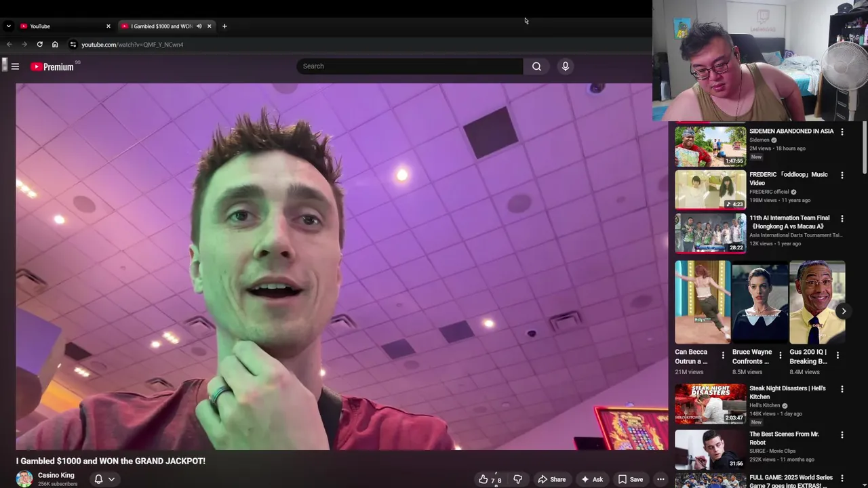Open a new browser tab
Image resolution: width=868 pixels, height=488 pixels.
[224, 26]
